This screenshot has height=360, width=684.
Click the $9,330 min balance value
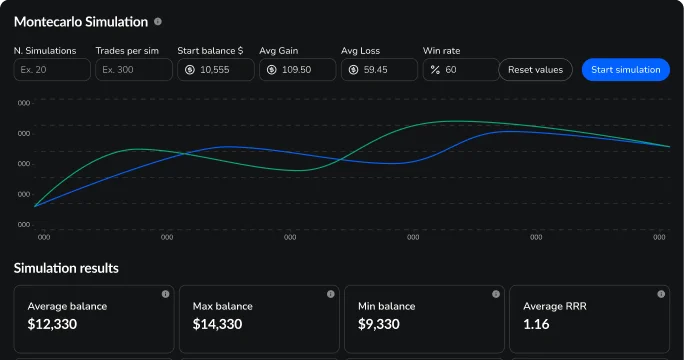[x=379, y=324]
